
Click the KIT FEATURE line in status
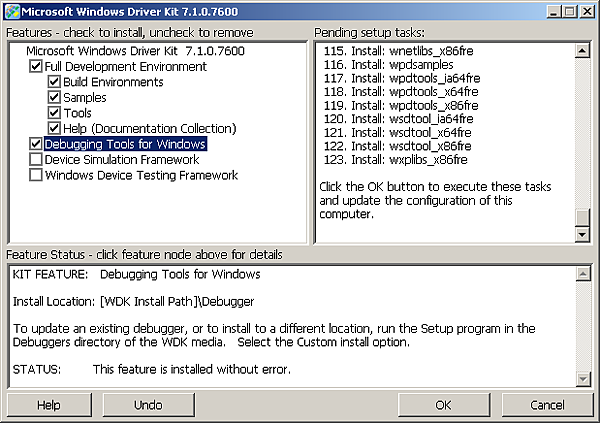(x=137, y=274)
